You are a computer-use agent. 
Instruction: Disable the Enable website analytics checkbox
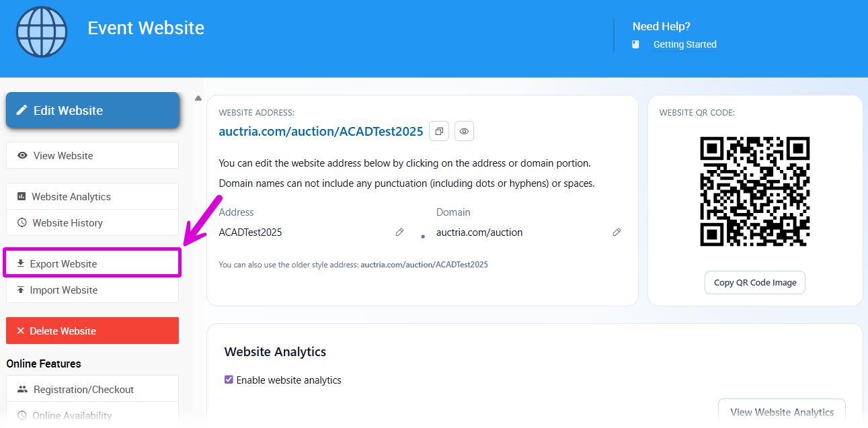[229, 380]
